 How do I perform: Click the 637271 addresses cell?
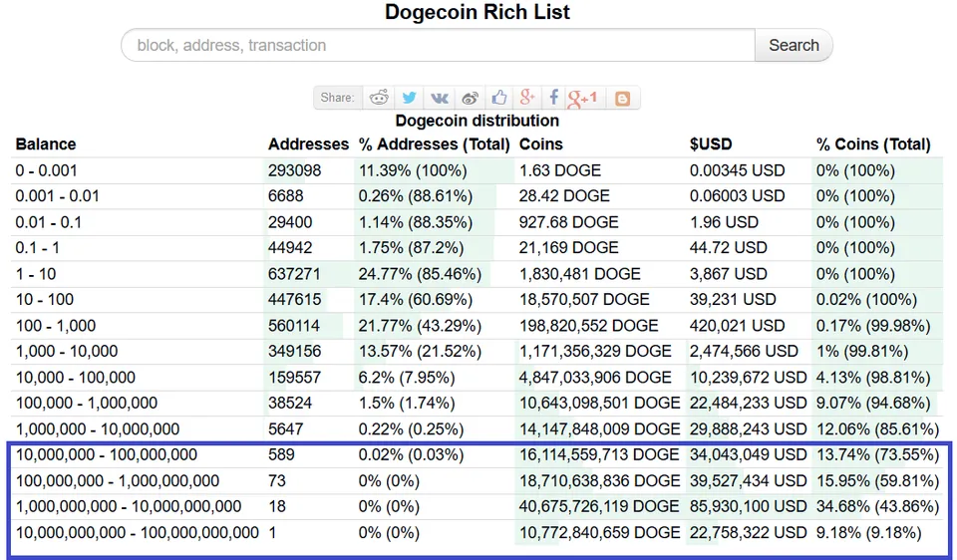point(293,274)
